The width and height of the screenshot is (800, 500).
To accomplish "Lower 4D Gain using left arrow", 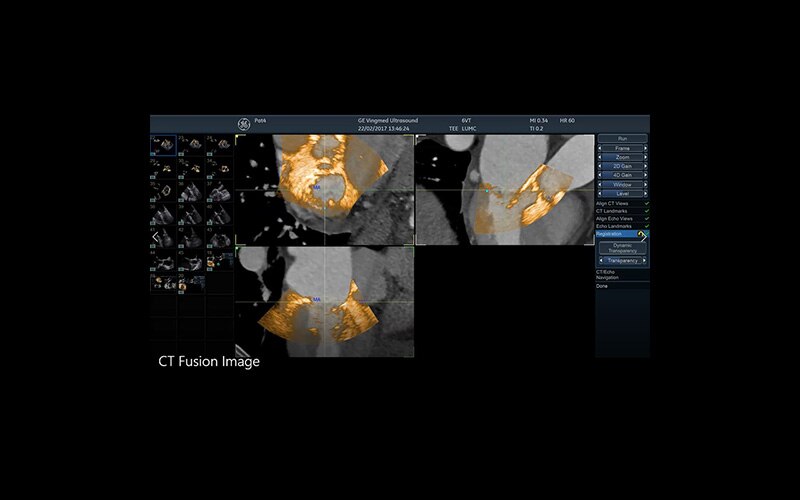I will (600, 175).
